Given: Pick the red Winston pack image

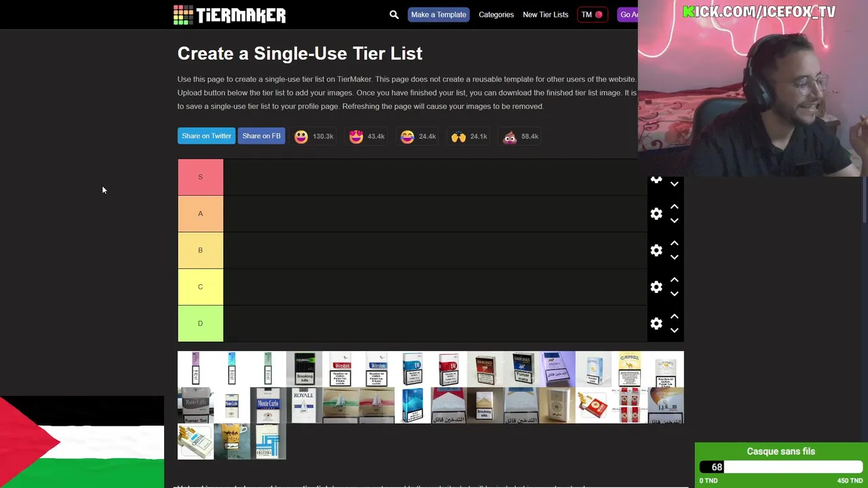Looking at the screenshot, I should pos(340,369).
